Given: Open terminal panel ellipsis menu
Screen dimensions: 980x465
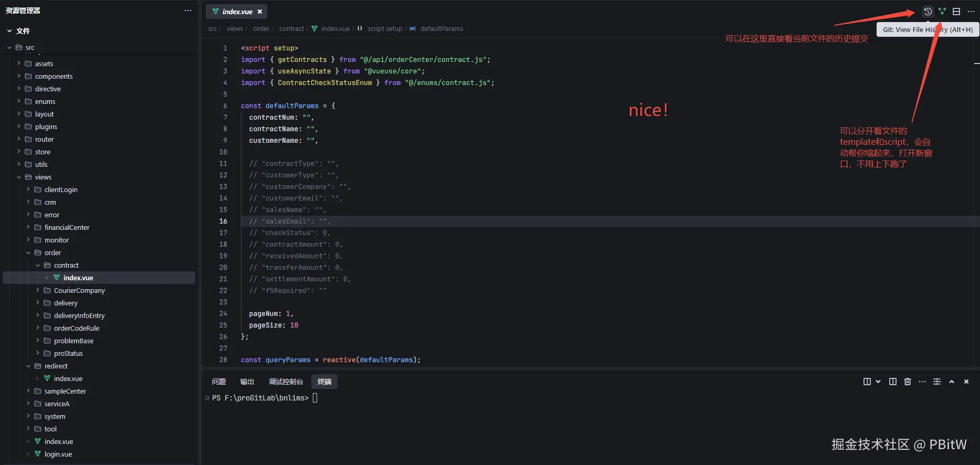Looking at the screenshot, I should pos(922,382).
